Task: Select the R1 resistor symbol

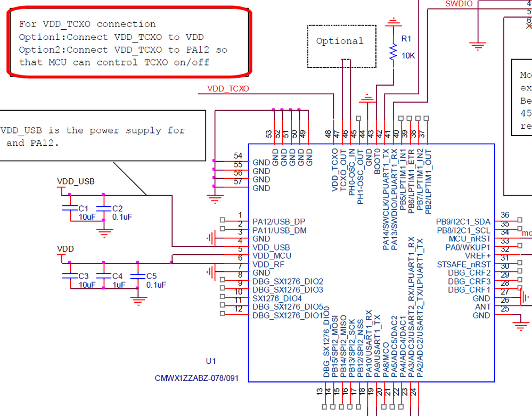Action: click(393, 52)
